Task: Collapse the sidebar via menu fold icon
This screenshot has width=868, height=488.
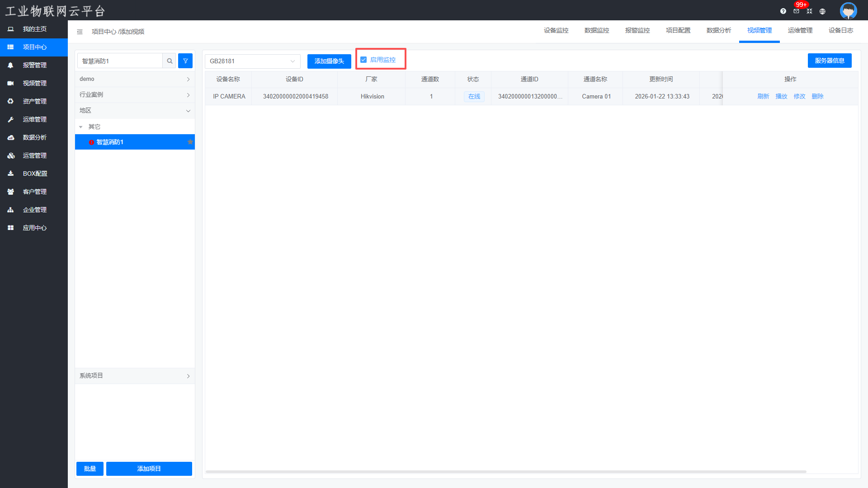Action: 80,32
